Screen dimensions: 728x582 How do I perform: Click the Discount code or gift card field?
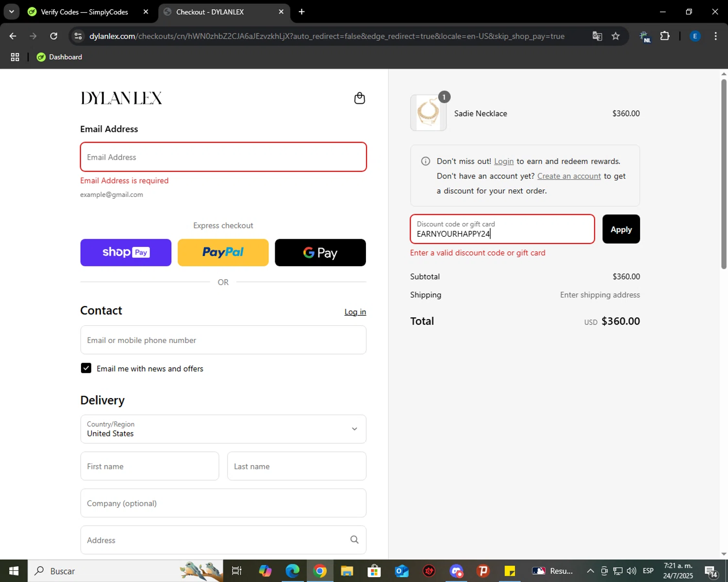502,229
